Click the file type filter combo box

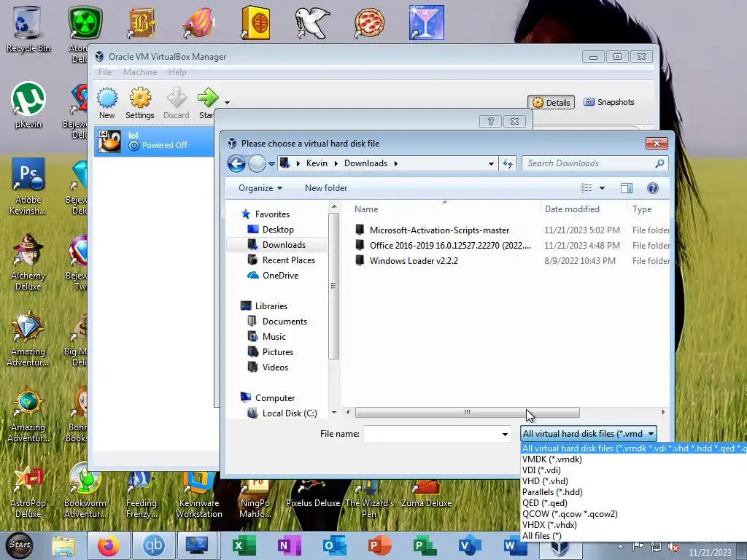click(x=589, y=434)
